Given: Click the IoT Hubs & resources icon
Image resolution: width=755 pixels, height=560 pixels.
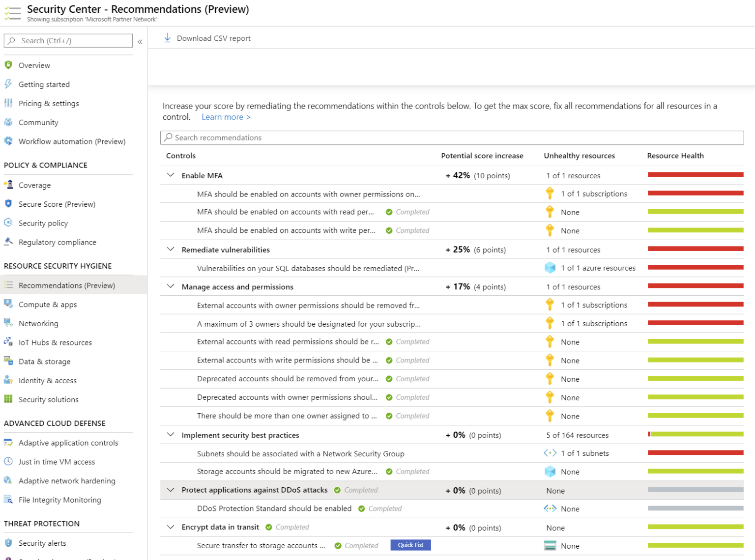Looking at the screenshot, I should [x=8, y=342].
